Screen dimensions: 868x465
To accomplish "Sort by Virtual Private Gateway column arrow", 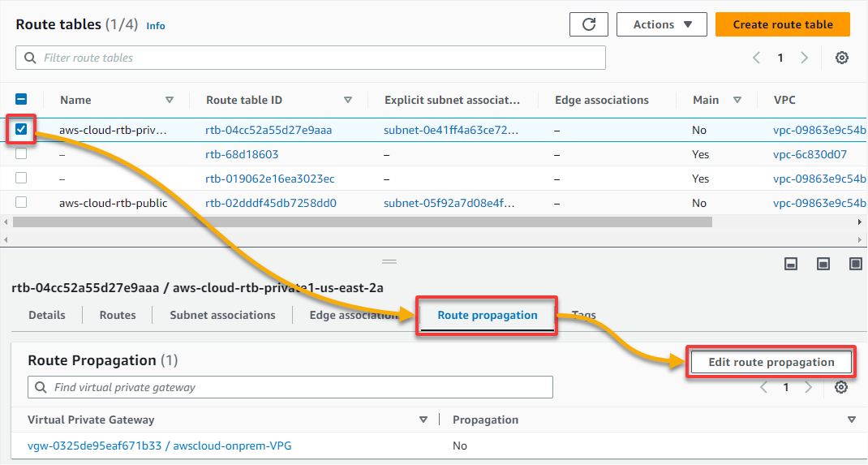I will pyautogui.click(x=423, y=420).
